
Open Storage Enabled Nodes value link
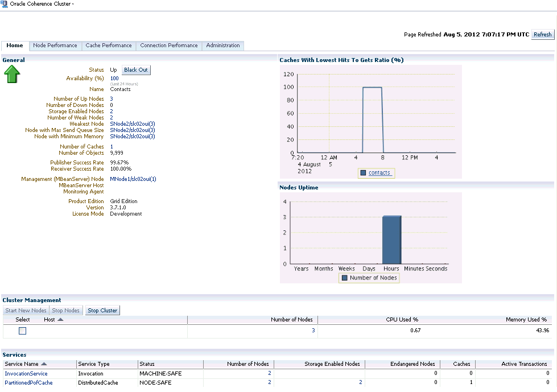tap(112, 111)
